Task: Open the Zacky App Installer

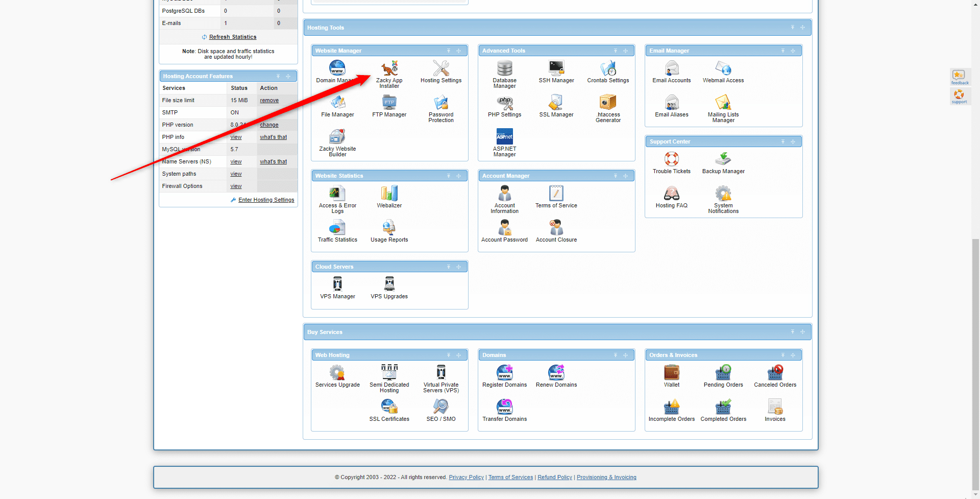Action: tap(389, 72)
